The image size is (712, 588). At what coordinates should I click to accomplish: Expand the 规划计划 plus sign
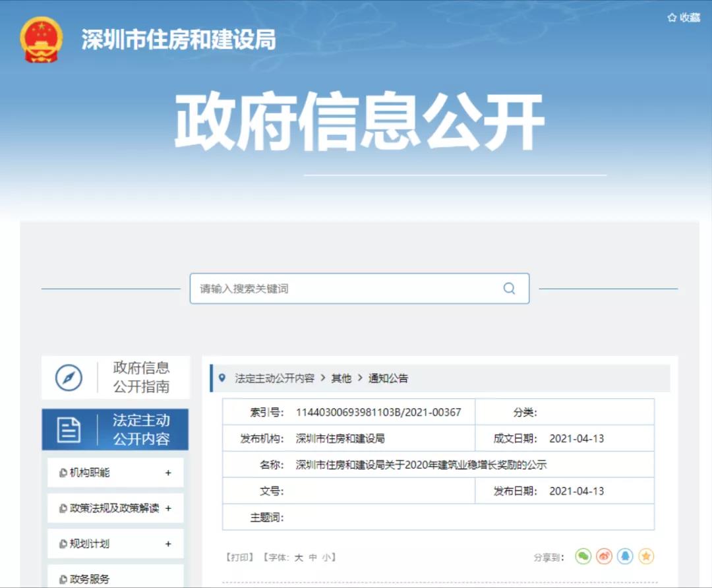click(168, 544)
